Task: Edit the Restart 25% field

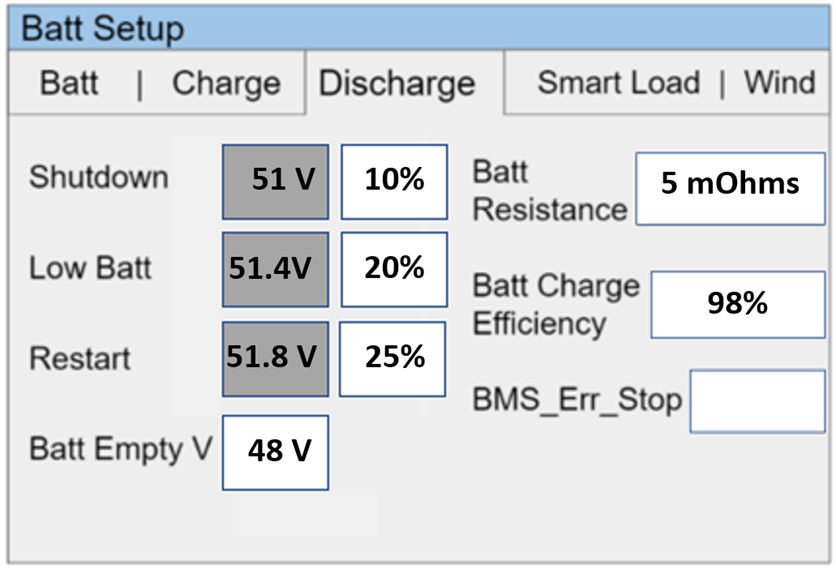Action: pos(394,358)
